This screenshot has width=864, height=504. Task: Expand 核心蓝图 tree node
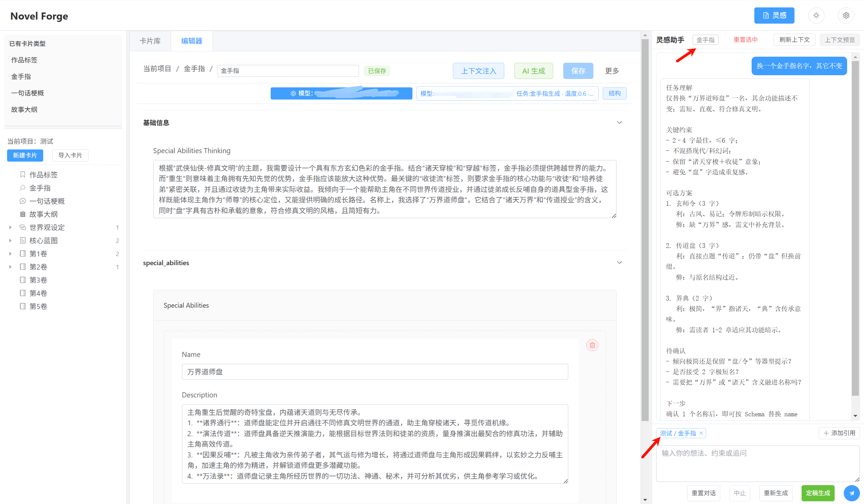click(x=10, y=241)
